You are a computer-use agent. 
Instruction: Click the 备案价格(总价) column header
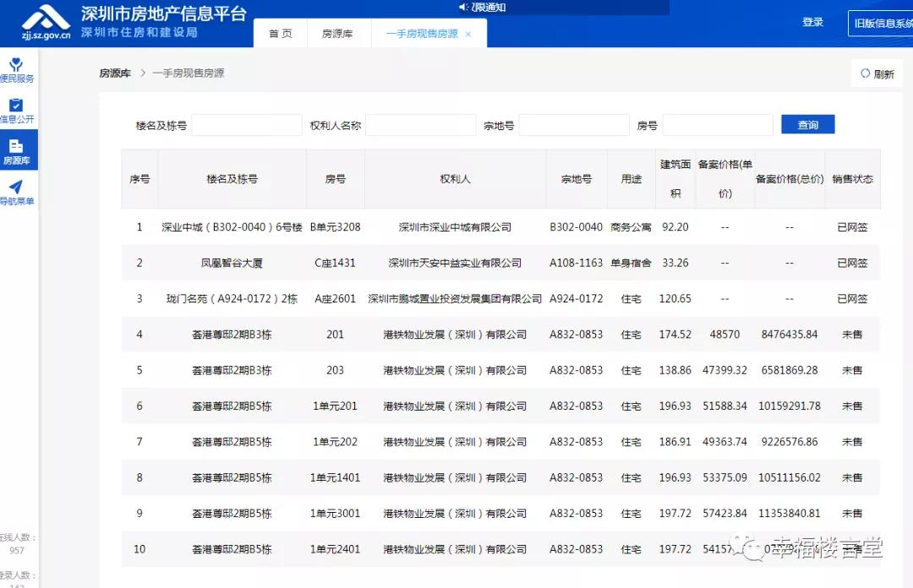tap(790, 179)
